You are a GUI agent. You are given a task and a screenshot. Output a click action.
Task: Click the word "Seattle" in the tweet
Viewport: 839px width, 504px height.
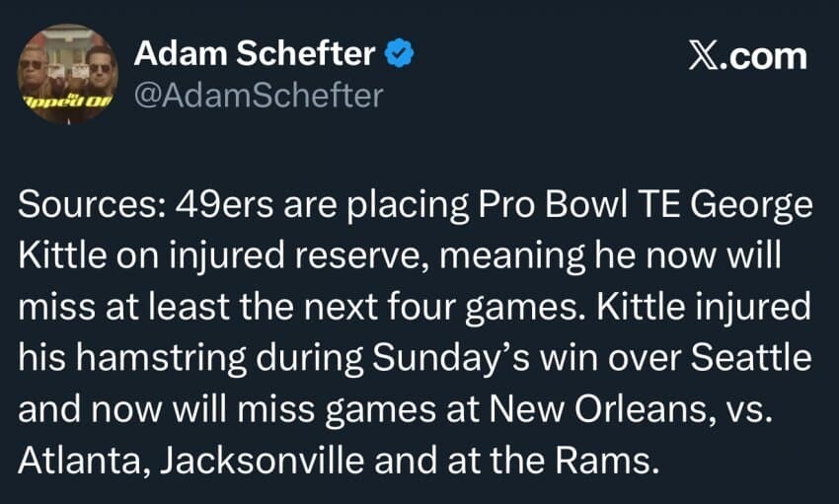(751, 357)
